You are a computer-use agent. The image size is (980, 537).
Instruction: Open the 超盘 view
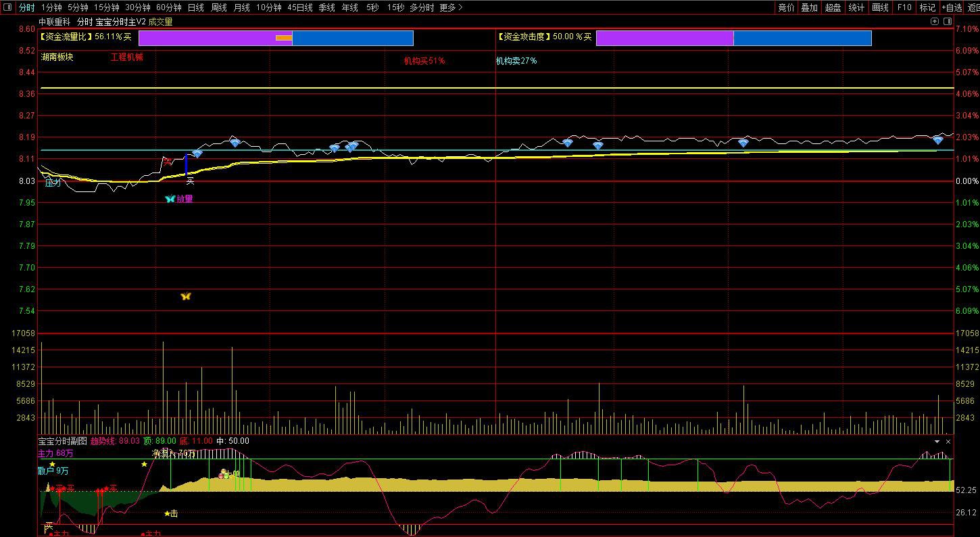click(x=833, y=7)
